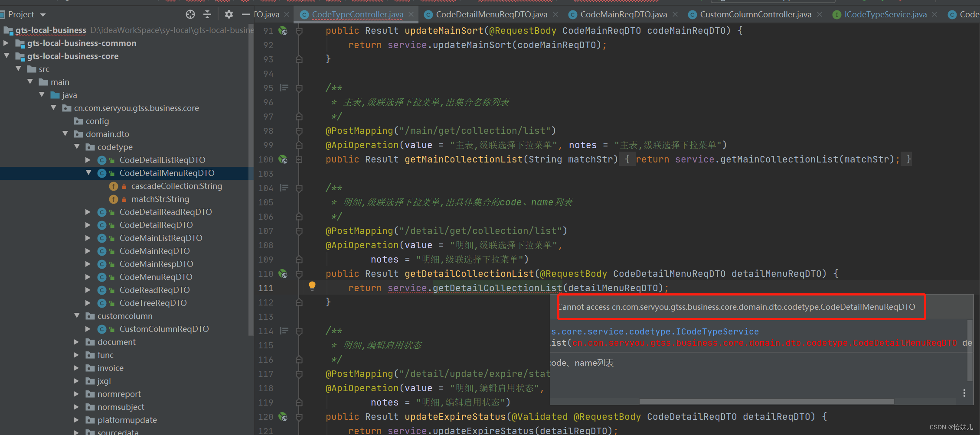
Task: Select CodeMainReqDTO in tree
Action: [x=155, y=251]
